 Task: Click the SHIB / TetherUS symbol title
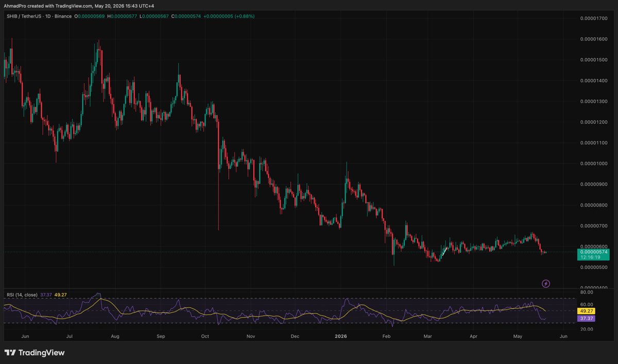(24, 16)
